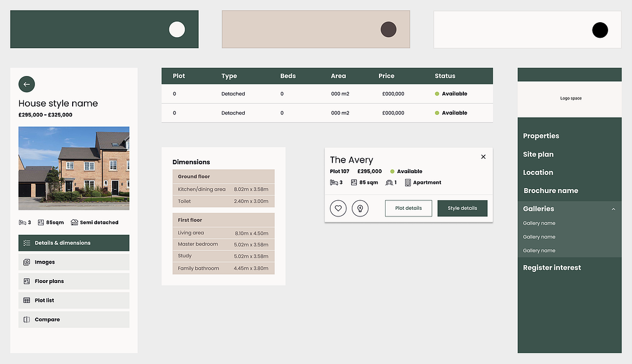Open the Floor plans tab
This screenshot has width=632, height=364.
click(x=74, y=281)
